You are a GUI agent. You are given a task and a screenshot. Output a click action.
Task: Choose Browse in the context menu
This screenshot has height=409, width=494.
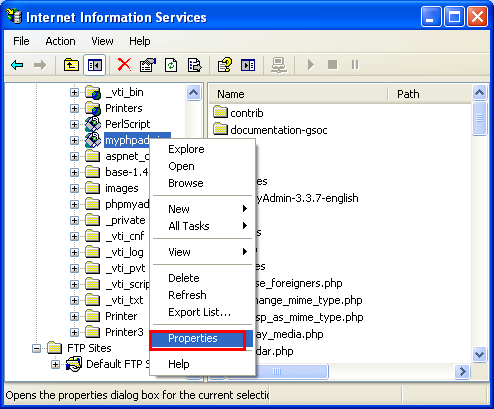click(x=203, y=183)
